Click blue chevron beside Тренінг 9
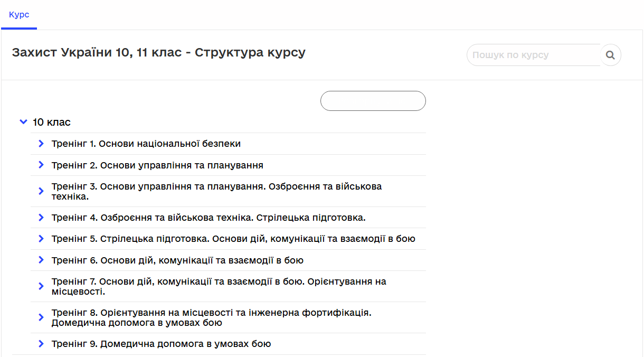The image size is (644, 357). coord(41,343)
